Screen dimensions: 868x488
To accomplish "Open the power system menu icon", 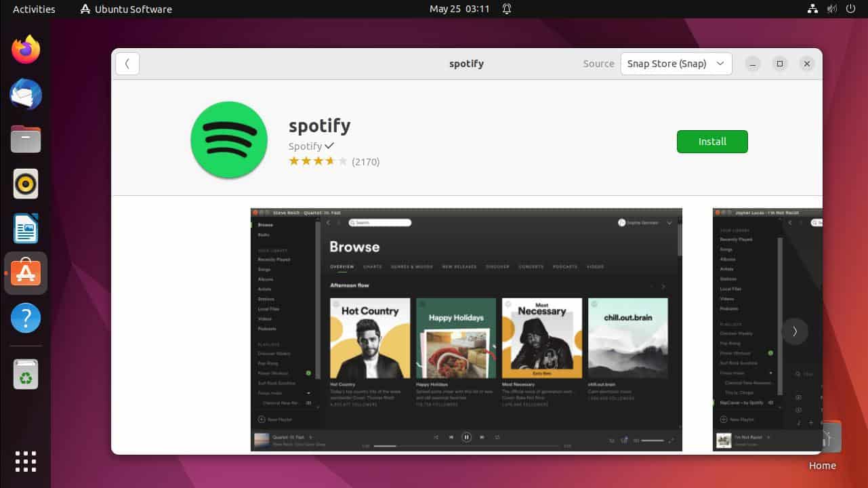I will 851,9.
